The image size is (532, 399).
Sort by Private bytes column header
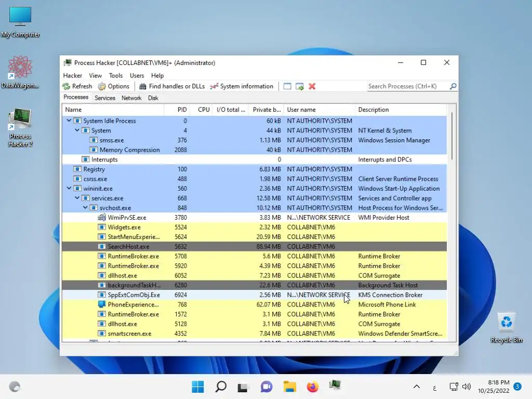[267, 110]
